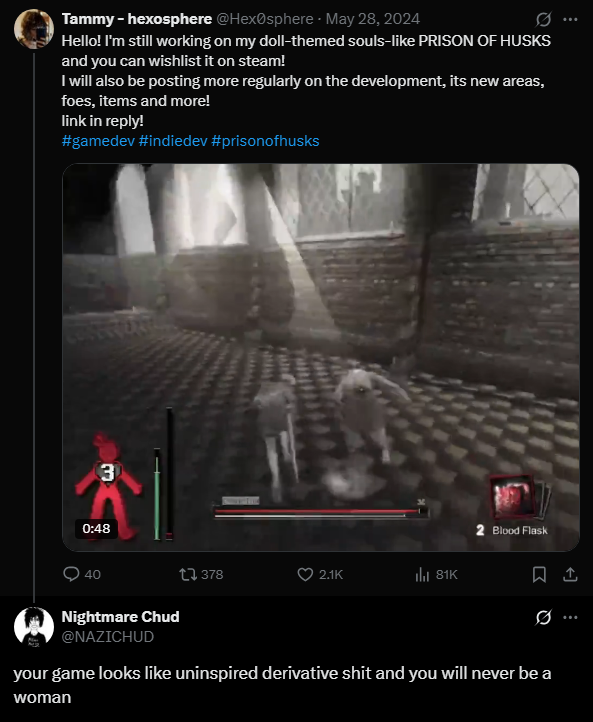Click the Grok icon on Tammy's tweet
Viewport: 593px width, 722px height.
point(543,19)
